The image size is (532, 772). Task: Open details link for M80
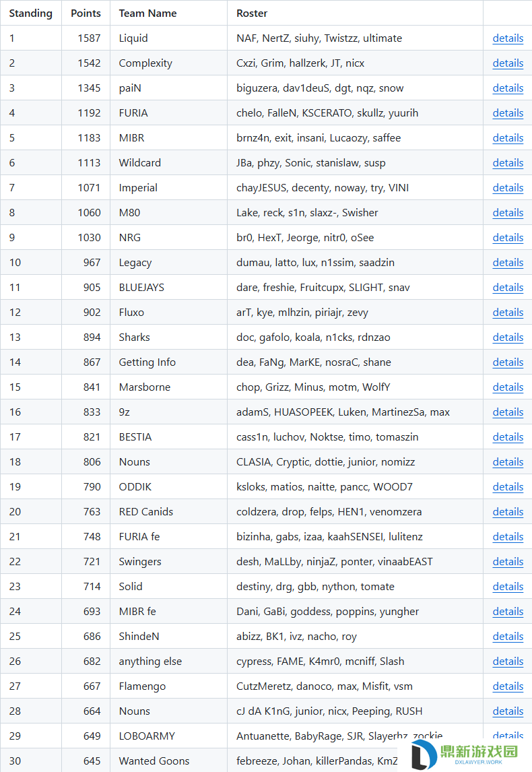[508, 213]
